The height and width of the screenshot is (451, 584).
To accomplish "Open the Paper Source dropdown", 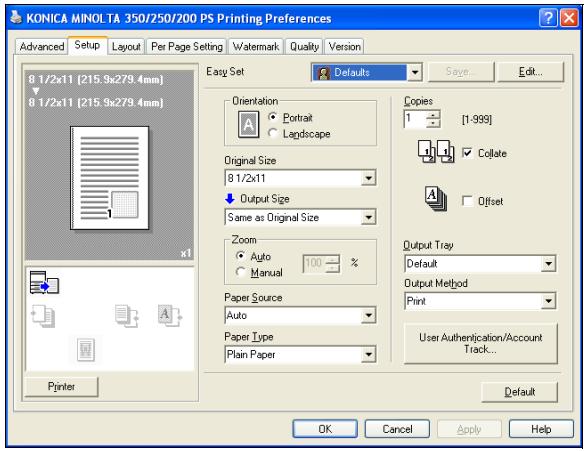I will [368, 315].
